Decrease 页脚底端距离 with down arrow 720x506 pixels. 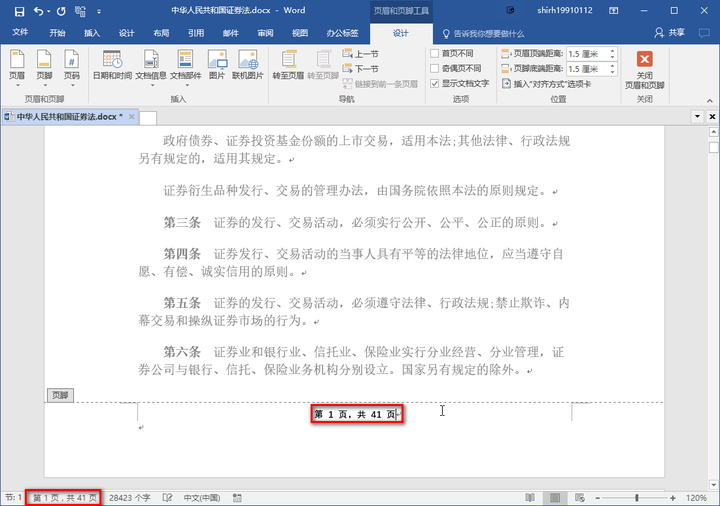pos(612,72)
